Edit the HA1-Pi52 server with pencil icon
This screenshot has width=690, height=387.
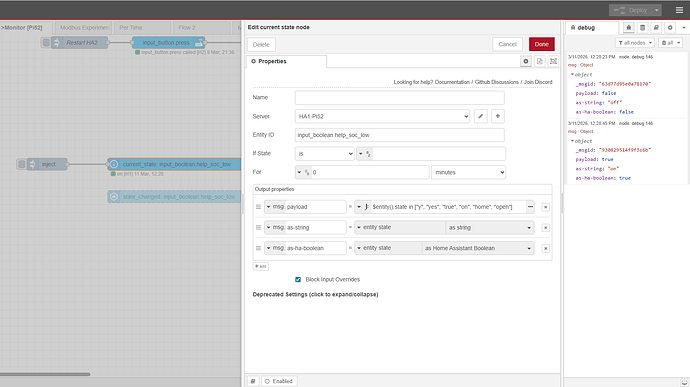pos(481,116)
